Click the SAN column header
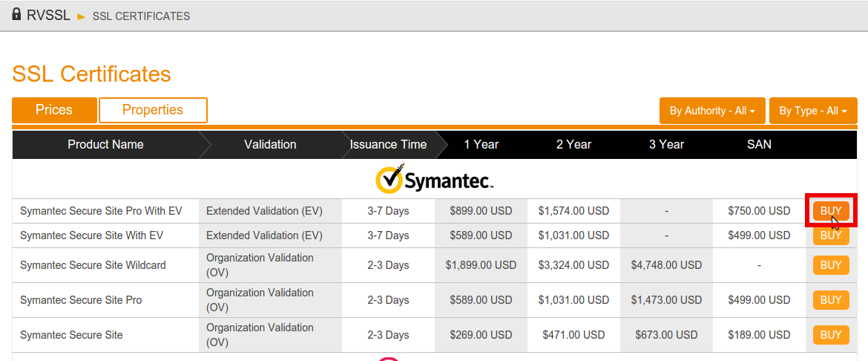Screen dimensions: 868x361 pos(759,144)
